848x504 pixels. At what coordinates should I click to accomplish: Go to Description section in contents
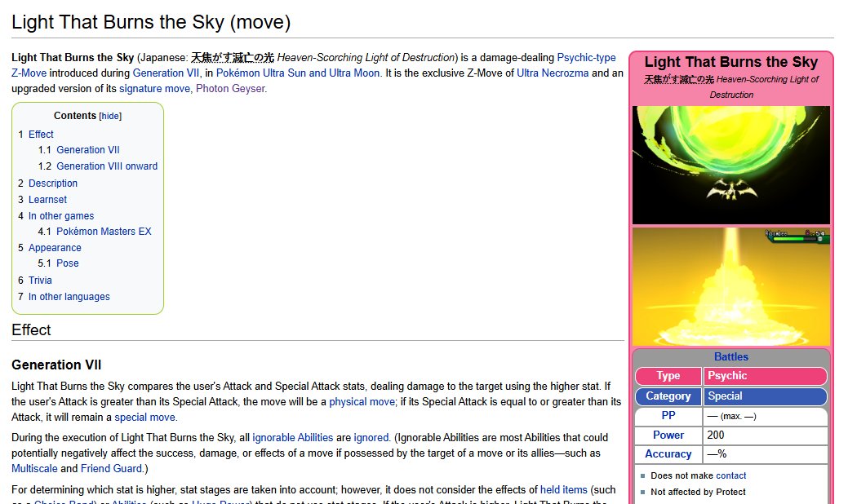click(52, 183)
